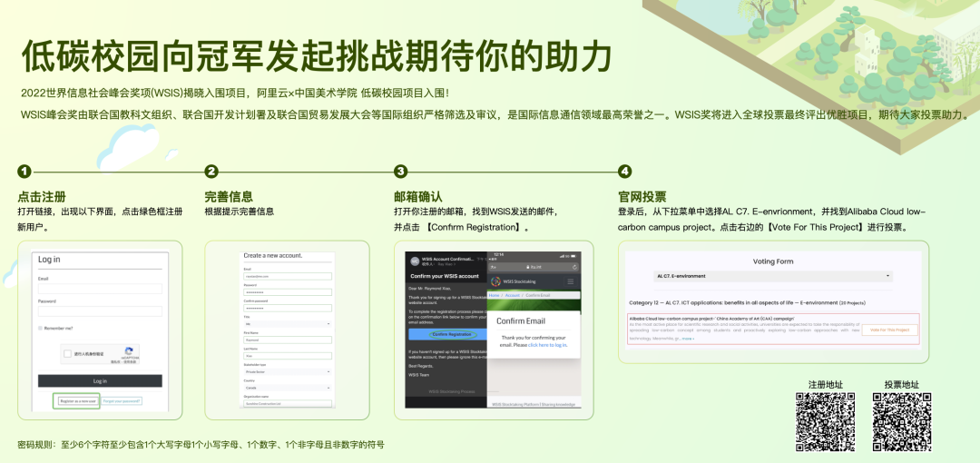Click the 'click here to log in' link
Screen dimensions: 980x463
(547, 345)
